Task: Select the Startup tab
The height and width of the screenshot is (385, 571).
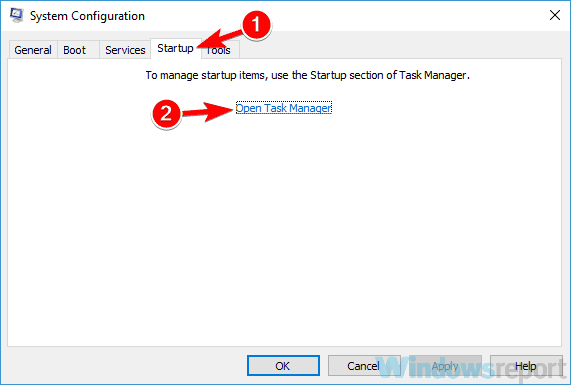Action: tap(176, 48)
